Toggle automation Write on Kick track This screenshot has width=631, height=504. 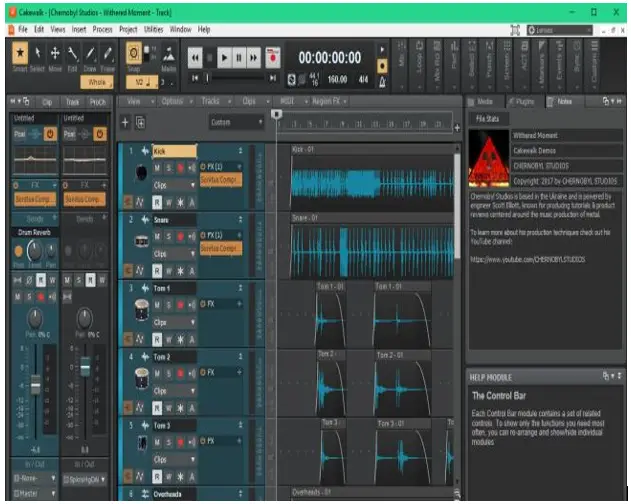click(169, 202)
